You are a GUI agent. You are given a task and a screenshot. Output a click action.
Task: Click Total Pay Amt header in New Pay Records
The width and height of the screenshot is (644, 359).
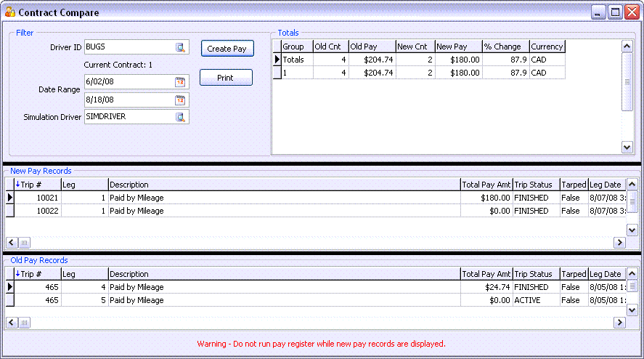(x=486, y=185)
